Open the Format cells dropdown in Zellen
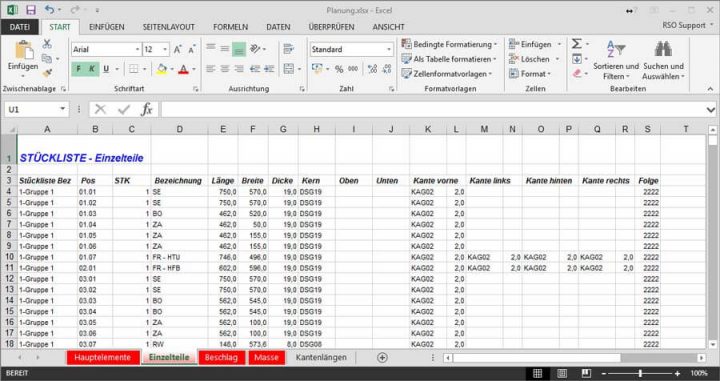 (x=530, y=73)
